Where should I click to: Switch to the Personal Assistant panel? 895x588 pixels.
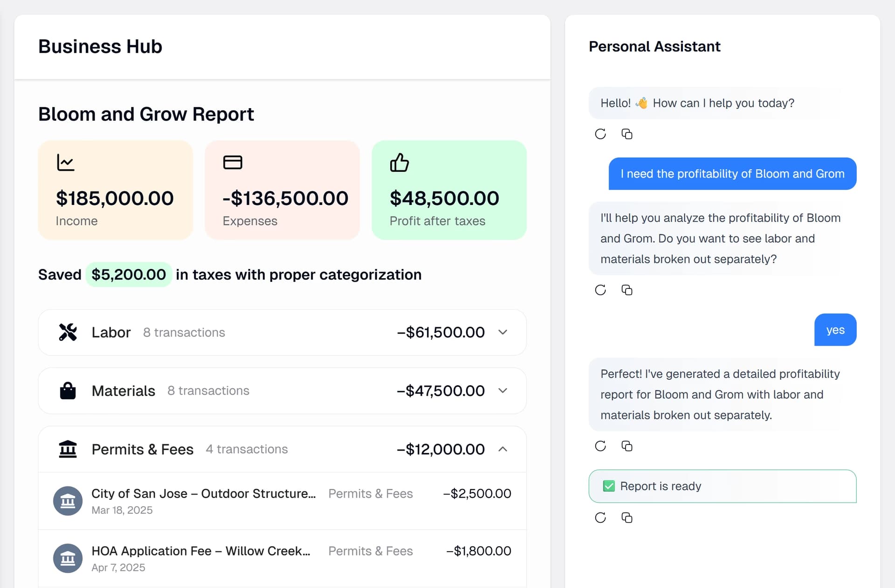[654, 46]
